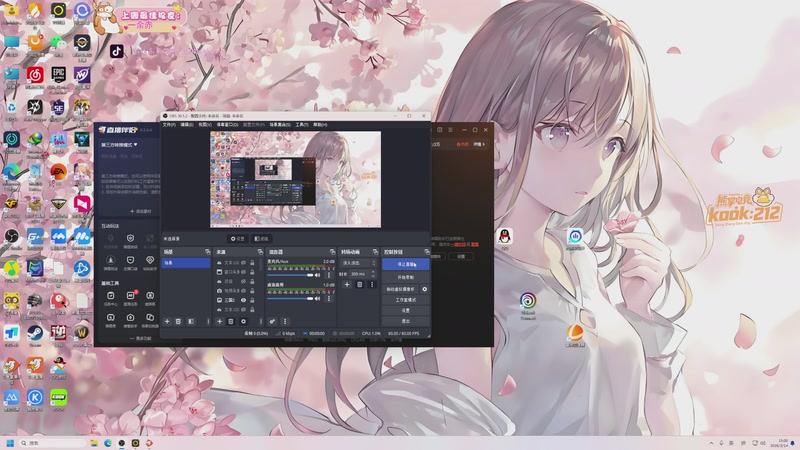
Task: Undock the 场景 panel with its float icon
Action: [207, 252]
